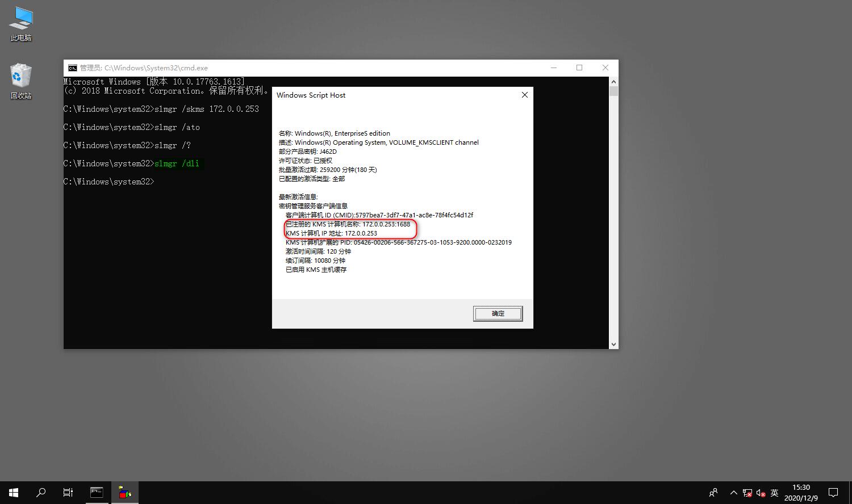
Task: Select the Windows Script Host taskbar icon
Action: tap(125, 493)
